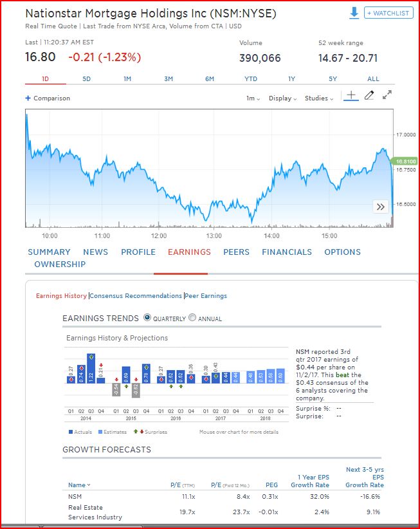Switch to the PEERS tab
This screenshot has height=529, width=420.
[236, 252]
